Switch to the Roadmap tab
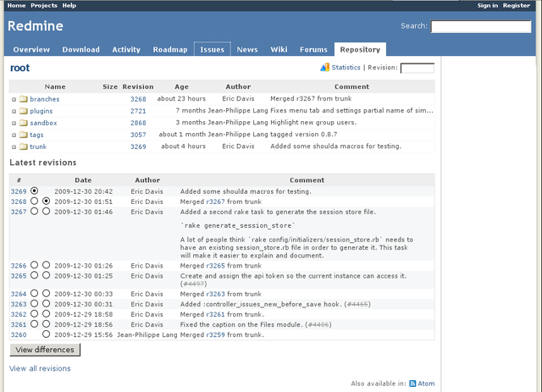The height and width of the screenshot is (392, 542). (170, 49)
